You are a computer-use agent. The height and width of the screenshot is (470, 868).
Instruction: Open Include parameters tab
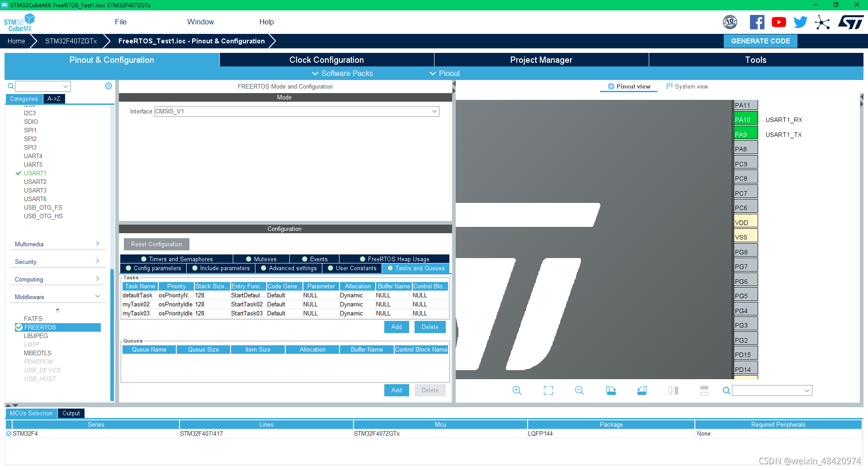[221, 268]
